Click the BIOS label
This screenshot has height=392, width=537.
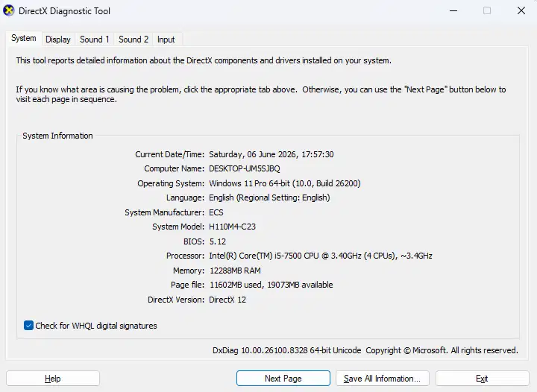pyautogui.click(x=194, y=241)
